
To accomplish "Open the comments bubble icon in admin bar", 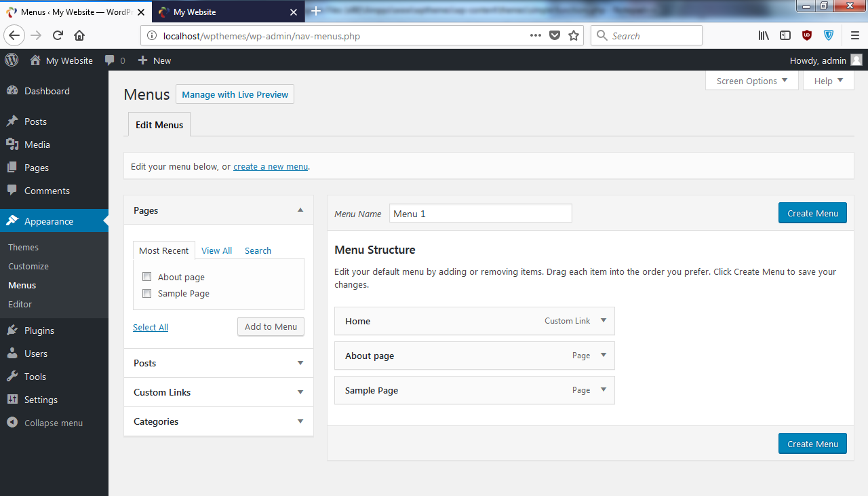I will (110, 60).
